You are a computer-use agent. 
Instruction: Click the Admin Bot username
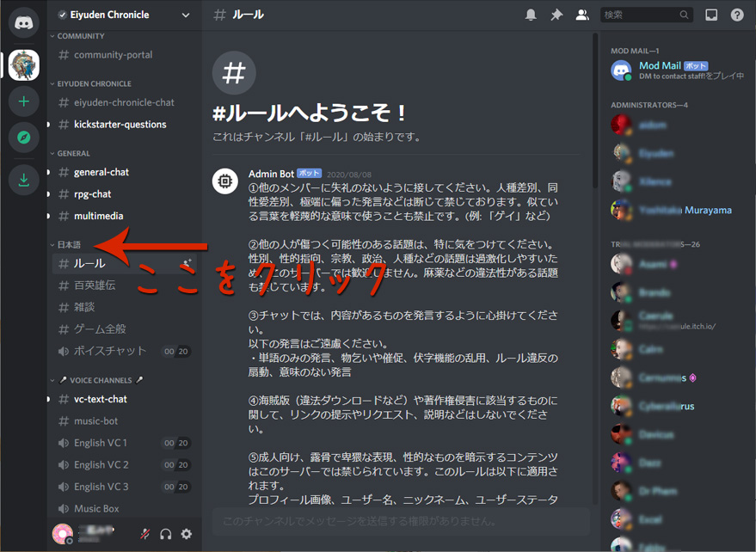[271, 174]
